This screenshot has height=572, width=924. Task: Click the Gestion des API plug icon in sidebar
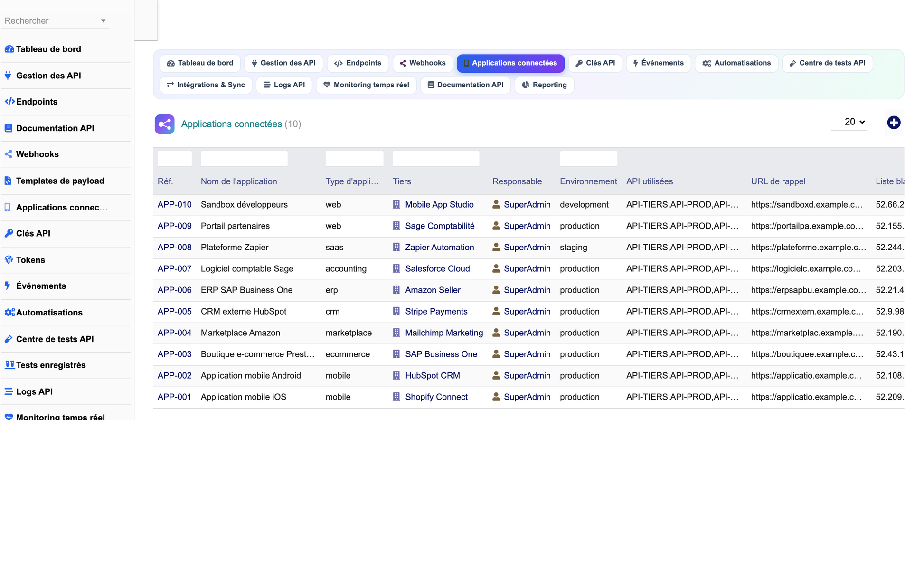[x=8, y=76]
